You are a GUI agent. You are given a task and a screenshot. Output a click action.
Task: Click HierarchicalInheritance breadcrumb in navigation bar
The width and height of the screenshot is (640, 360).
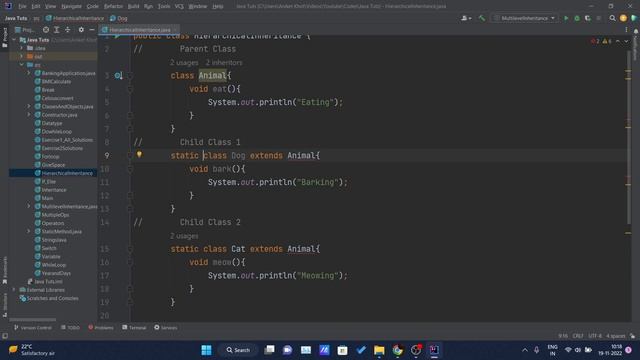coord(75,18)
